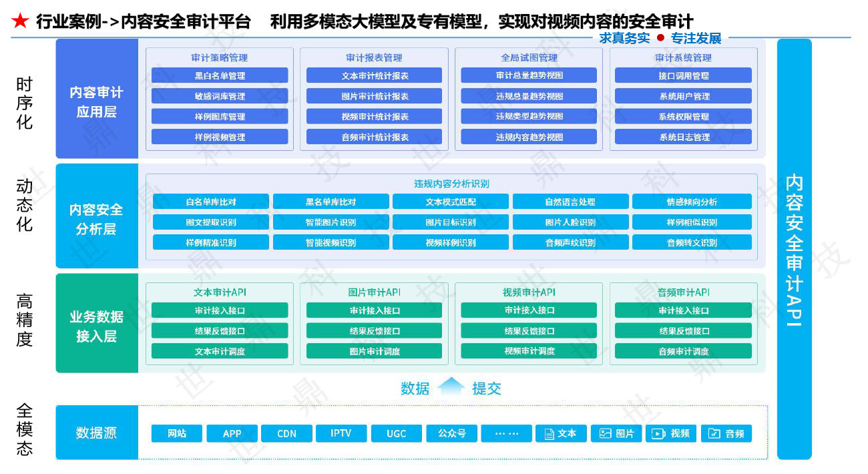Open the ellipsis button in the 数据源 row
The height and width of the screenshot is (474, 868).
(506, 433)
